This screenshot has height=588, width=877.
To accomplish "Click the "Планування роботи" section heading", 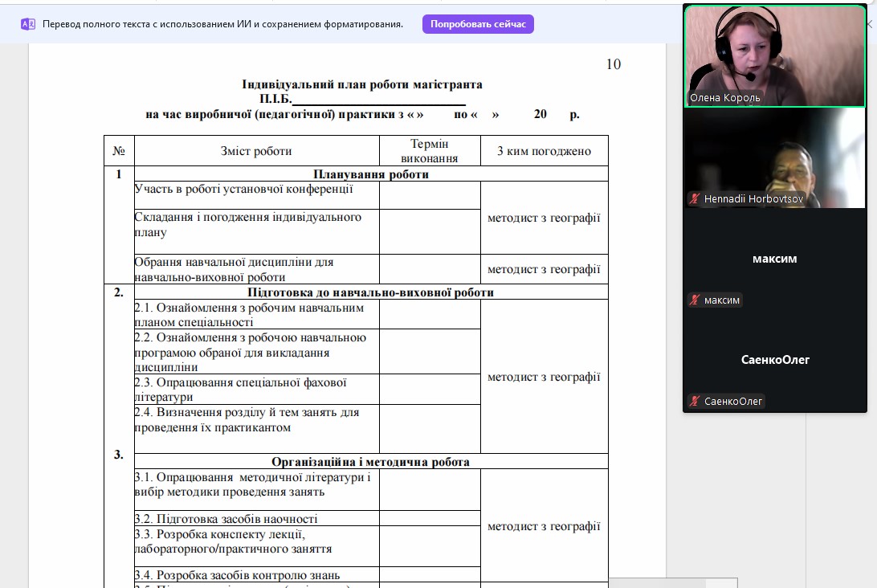I will tap(370, 174).
